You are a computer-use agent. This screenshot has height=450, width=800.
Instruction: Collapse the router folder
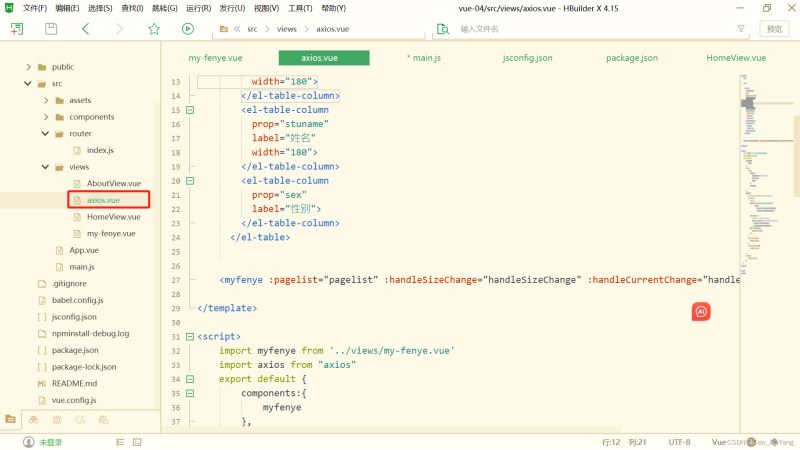coord(45,134)
